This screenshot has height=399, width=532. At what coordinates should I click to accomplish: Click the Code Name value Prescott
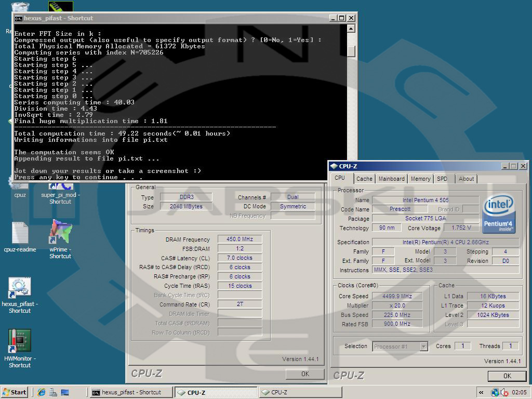tap(400, 209)
